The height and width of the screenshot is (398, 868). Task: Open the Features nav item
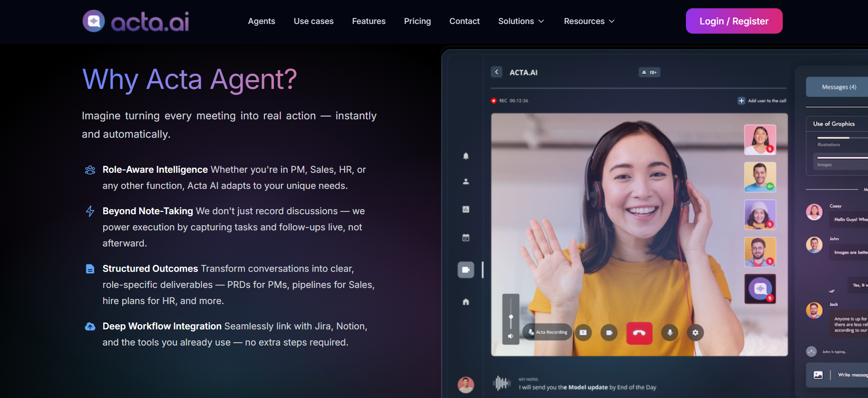click(369, 21)
